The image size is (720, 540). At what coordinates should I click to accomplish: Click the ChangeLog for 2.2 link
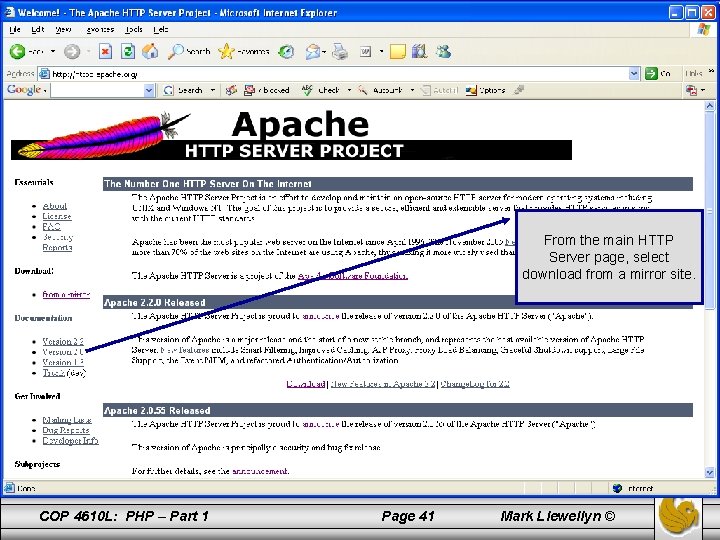[475, 383]
